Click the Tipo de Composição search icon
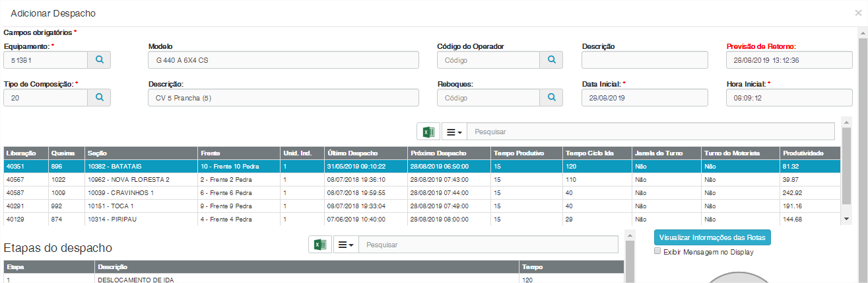Image resolution: width=868 pixels, height=283 pixels. pyautogui.click(x=100, y=97)
